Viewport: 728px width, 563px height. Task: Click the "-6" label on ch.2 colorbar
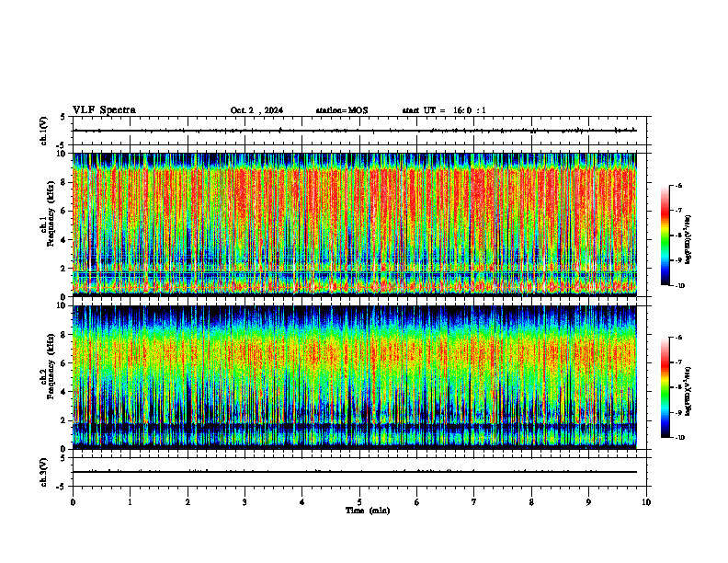[x=679, y=338]
